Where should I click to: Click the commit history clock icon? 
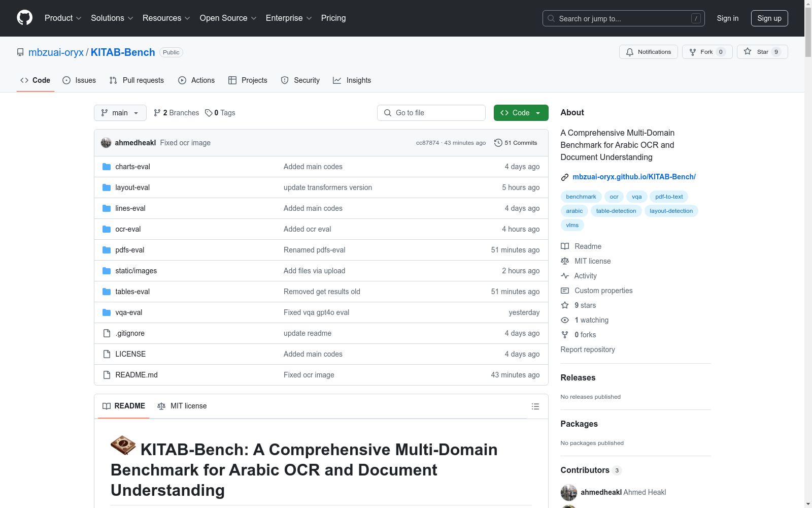(x=498, y=143)
